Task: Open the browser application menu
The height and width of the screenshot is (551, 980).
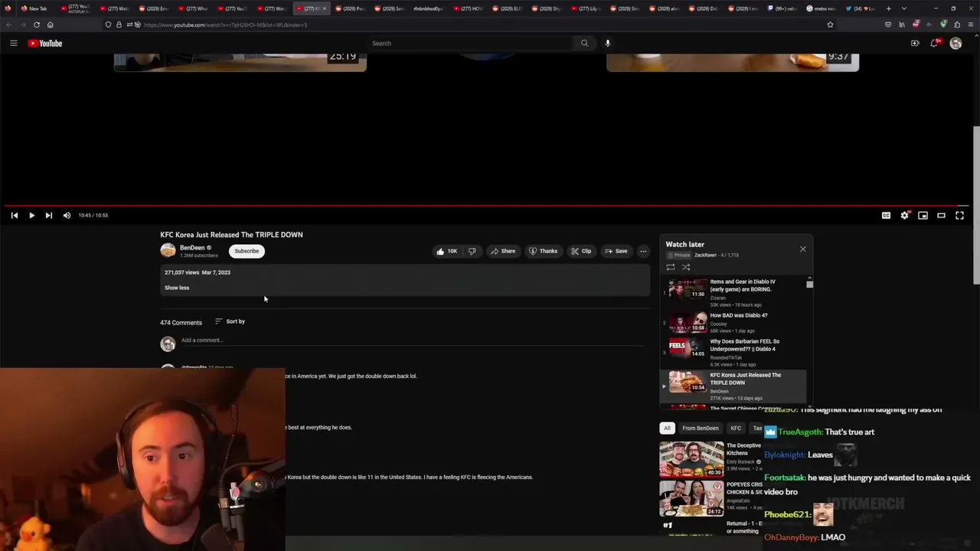Action: pyautogui.click(x=970, y=24)
